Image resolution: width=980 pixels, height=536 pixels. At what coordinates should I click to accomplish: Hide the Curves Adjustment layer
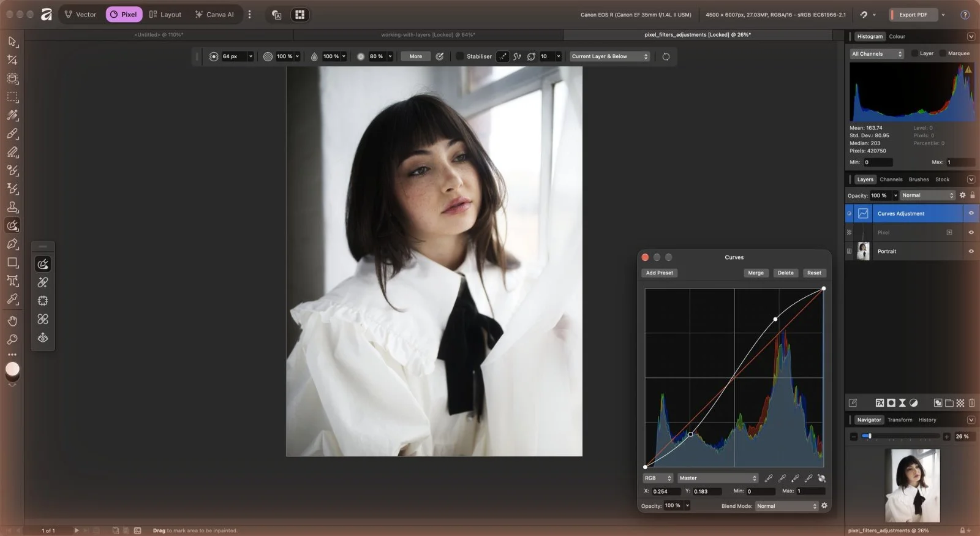point(971,213)
